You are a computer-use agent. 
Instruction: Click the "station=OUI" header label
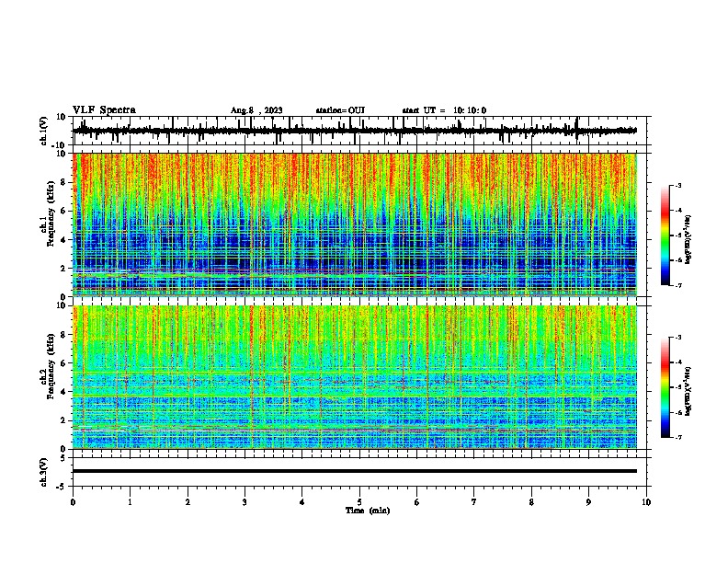[340, 110]
